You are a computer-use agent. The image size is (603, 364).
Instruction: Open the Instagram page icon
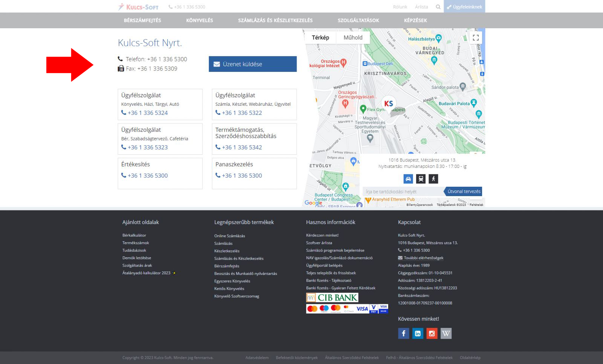point(432,333)
